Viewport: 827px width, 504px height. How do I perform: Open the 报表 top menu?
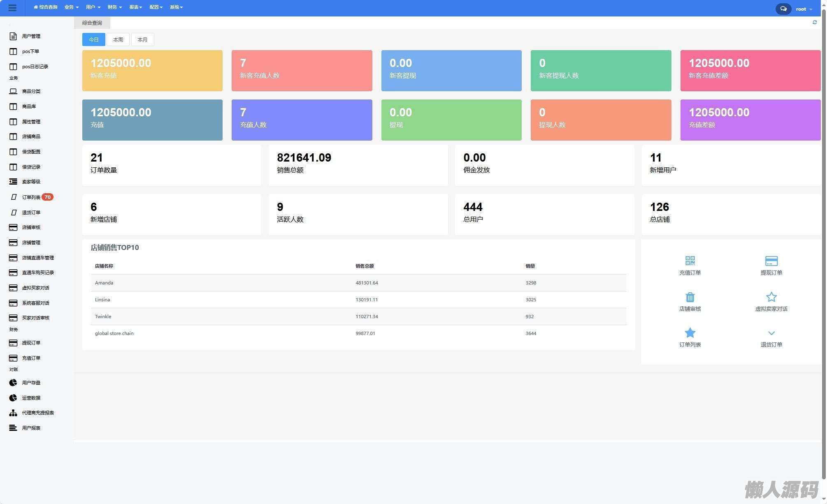click(x=135, y=7)
